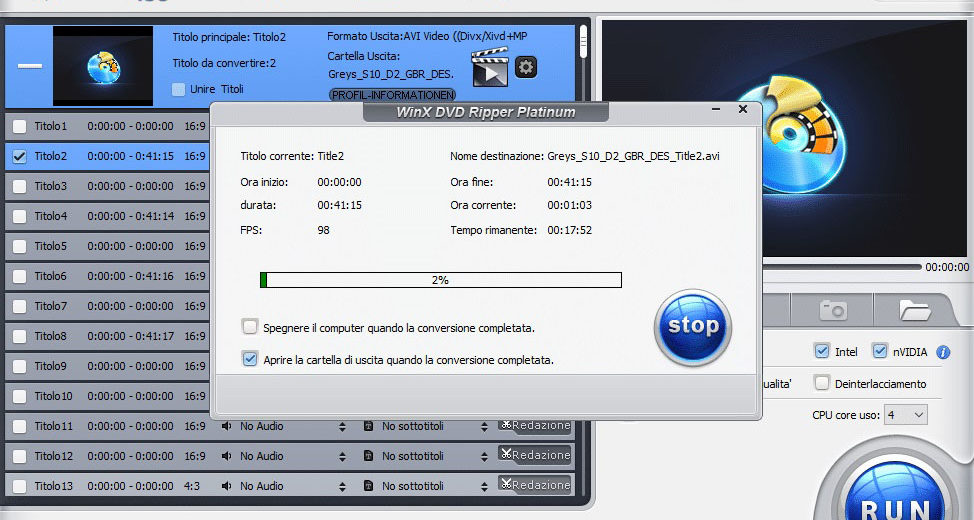Open the output folder icon
The image size is (974, 520).
pos(914,310)
